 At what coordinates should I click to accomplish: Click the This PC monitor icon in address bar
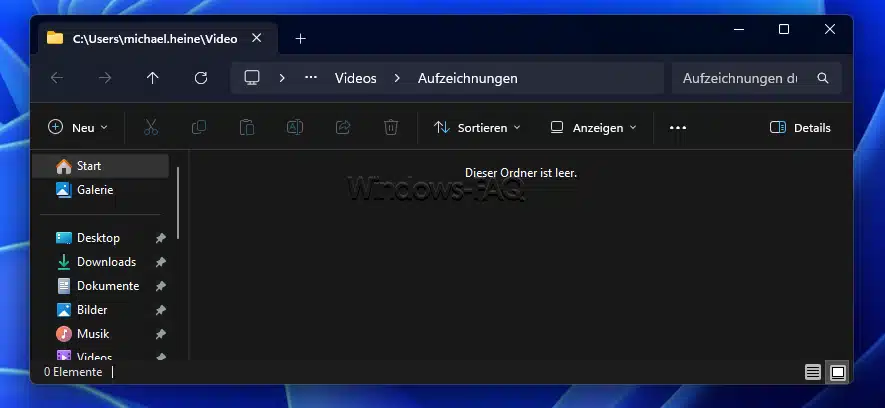coord(252,77)
